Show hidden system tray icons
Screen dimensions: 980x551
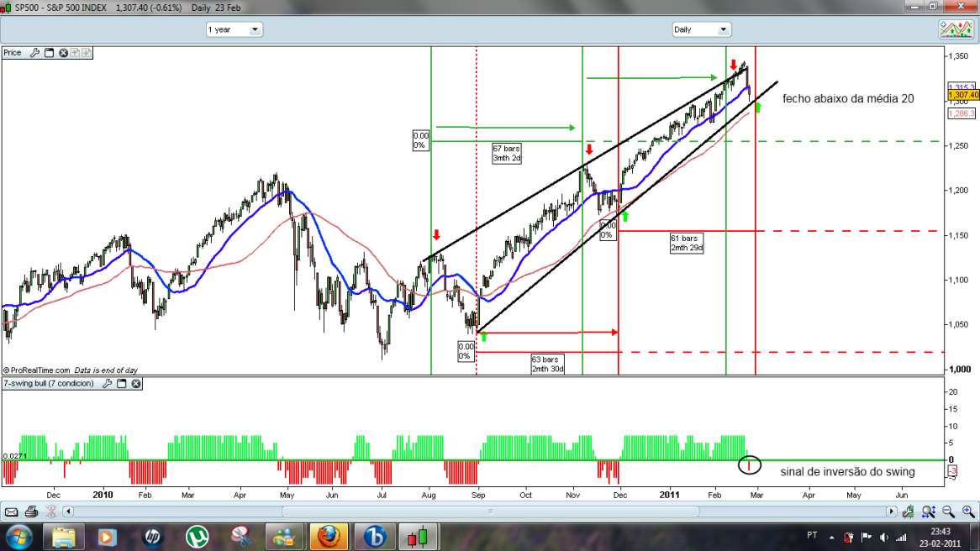click(x=831, y=538)
